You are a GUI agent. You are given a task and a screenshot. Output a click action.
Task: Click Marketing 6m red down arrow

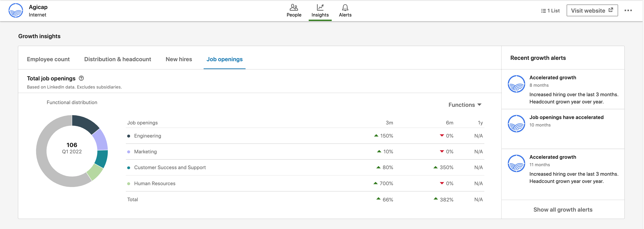coord(442,151)
